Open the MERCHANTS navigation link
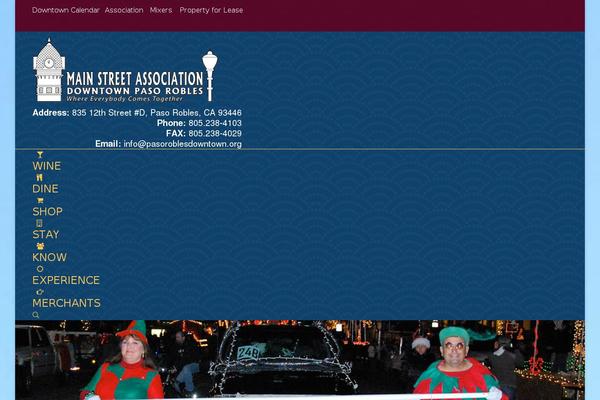The width and height of the screenshot is (600, 400). (66, 303)
